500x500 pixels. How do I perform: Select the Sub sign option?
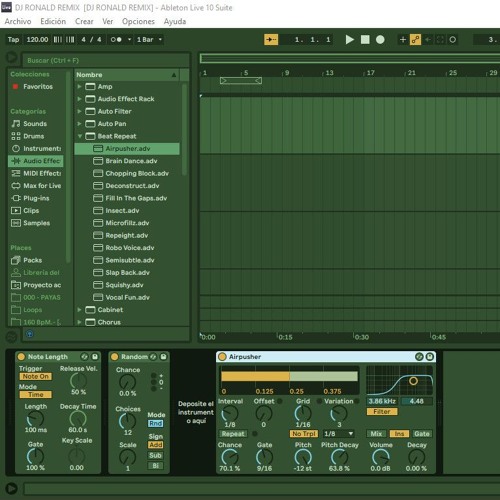pos(156,455)
